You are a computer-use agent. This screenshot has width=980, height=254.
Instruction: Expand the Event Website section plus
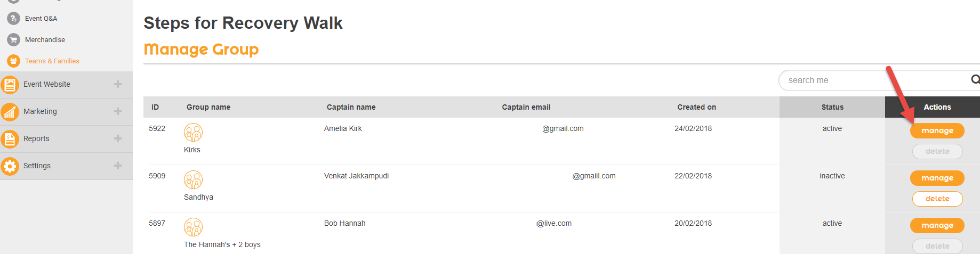click(118, 84)
